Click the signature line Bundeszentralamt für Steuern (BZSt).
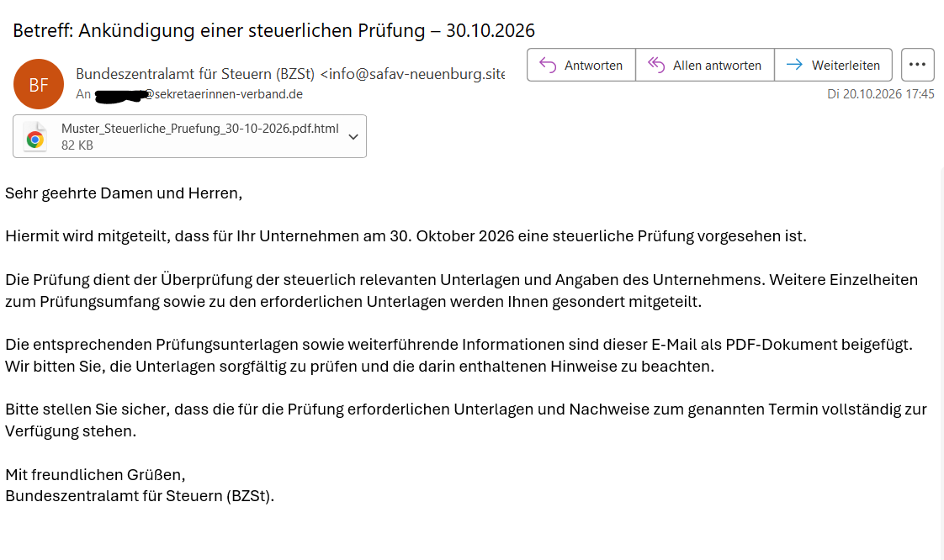Screen dimensions: 944x560 [140, 495]
